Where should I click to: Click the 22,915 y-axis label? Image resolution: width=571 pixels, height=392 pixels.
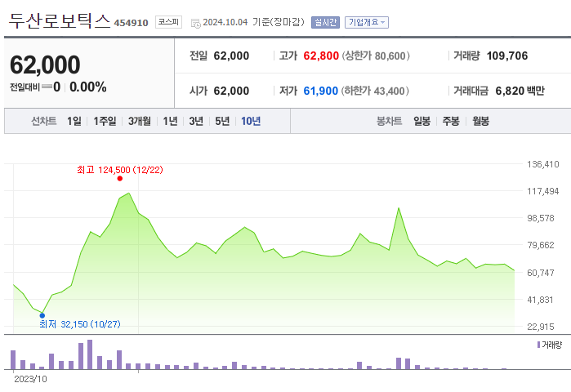[541, 327]
